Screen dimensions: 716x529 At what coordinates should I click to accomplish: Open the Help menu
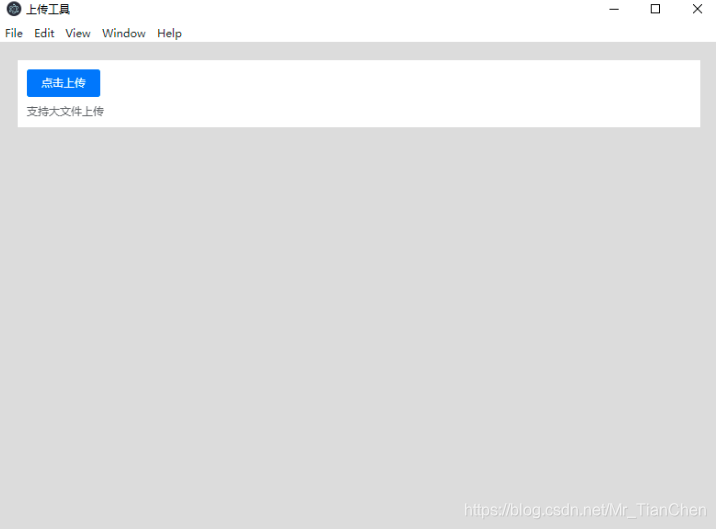coord(169,33)
